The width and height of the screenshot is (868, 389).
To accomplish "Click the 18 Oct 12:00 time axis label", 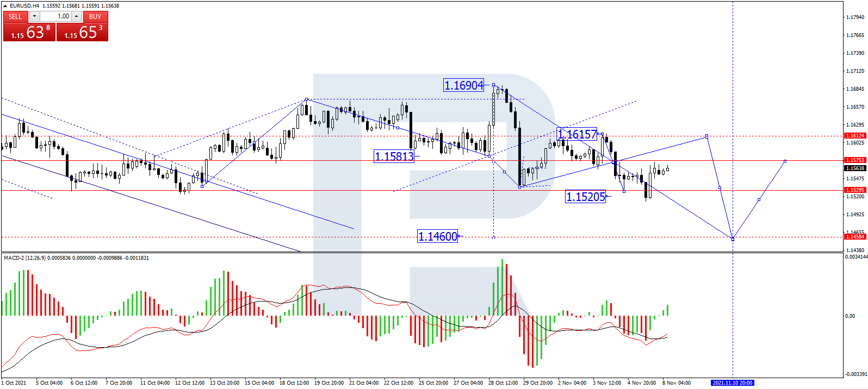I will (x=294, y=383).
